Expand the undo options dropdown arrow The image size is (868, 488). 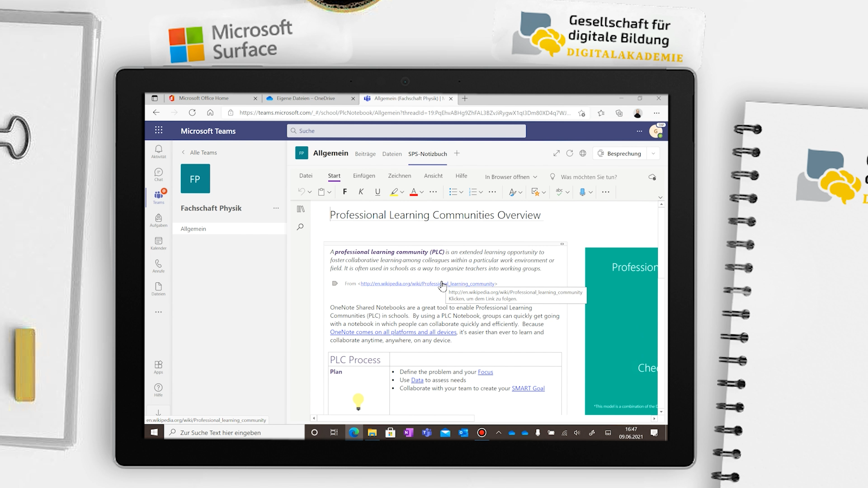310,192
